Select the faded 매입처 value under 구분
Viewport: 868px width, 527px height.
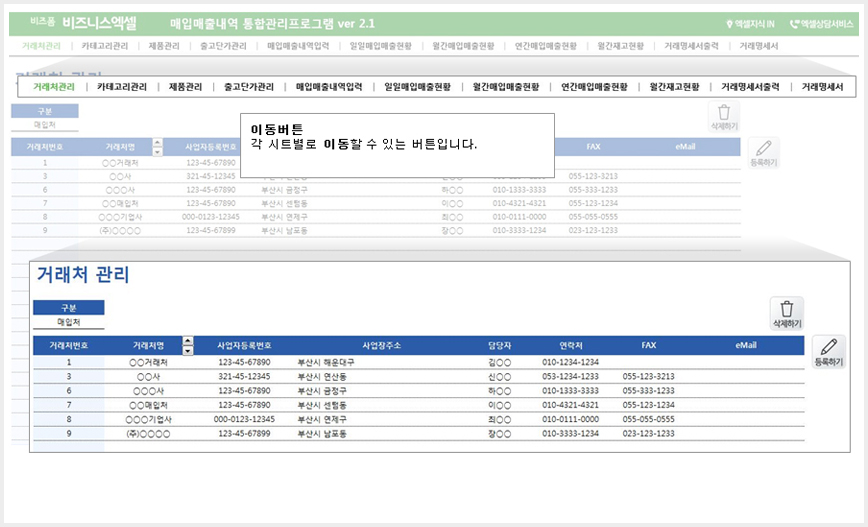(x=45, y=125)
